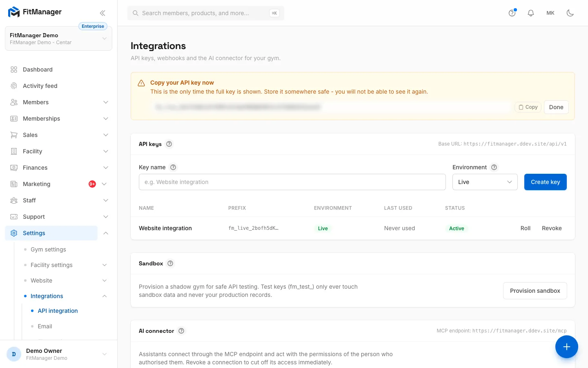Expand the Finances menu chevron

(x=106, y=168)
